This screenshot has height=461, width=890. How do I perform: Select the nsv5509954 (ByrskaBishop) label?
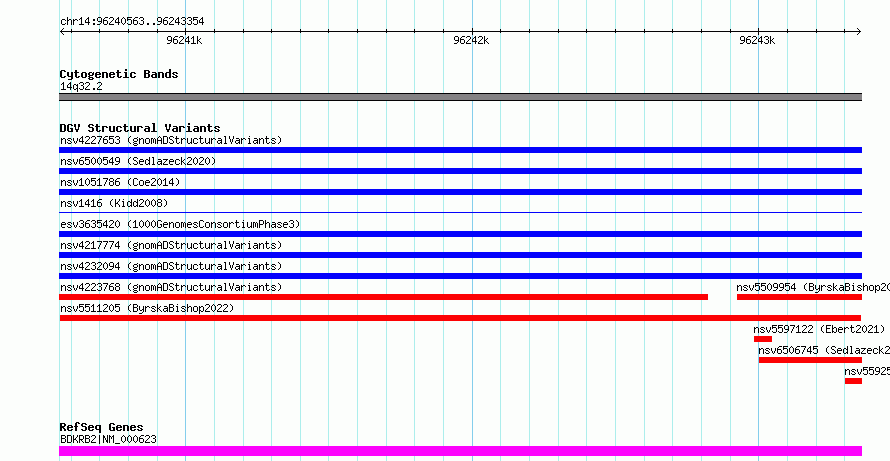(x=813, y=287)
